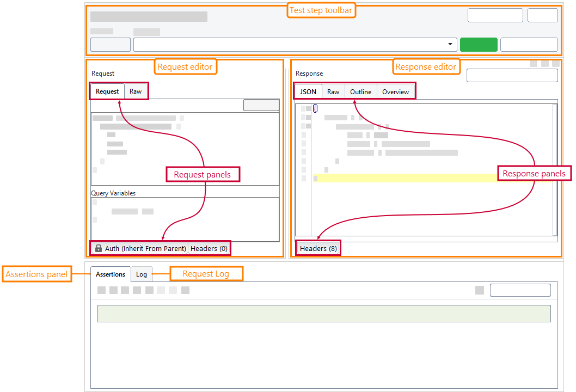Switch to the Log tab
Screen dimensions: 576x392
point(142,274)
